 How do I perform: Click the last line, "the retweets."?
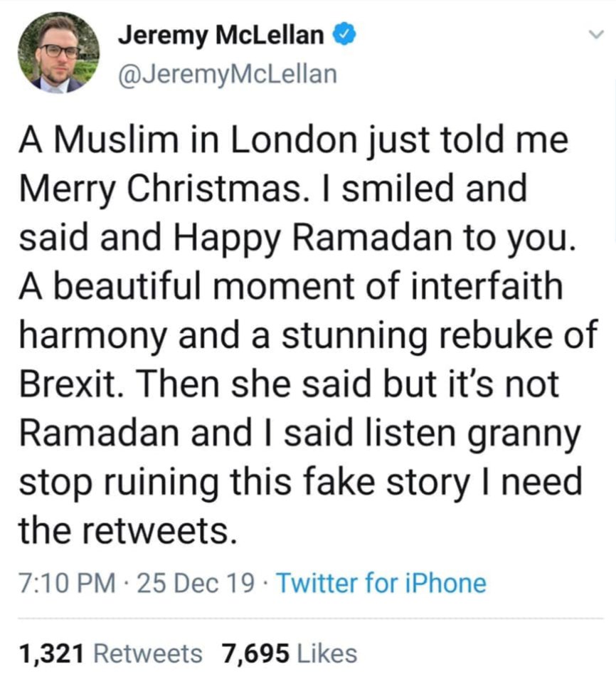coord(124,531)
